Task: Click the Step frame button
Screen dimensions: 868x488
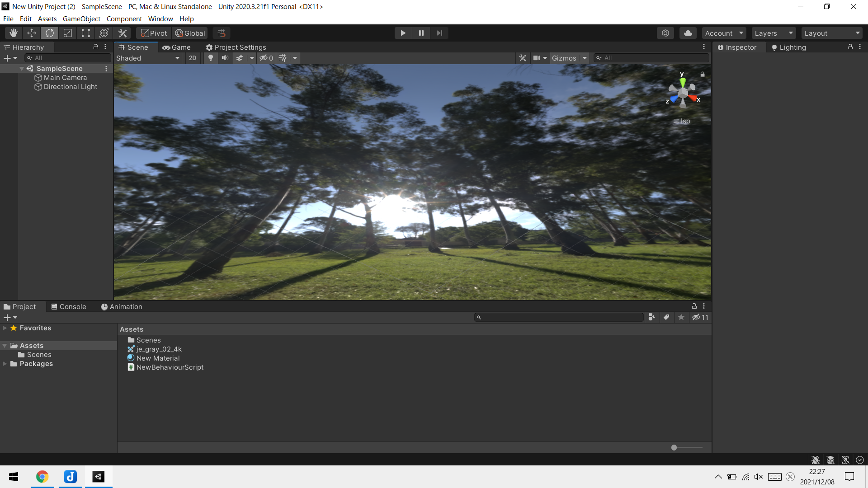Action: (439, 33)
